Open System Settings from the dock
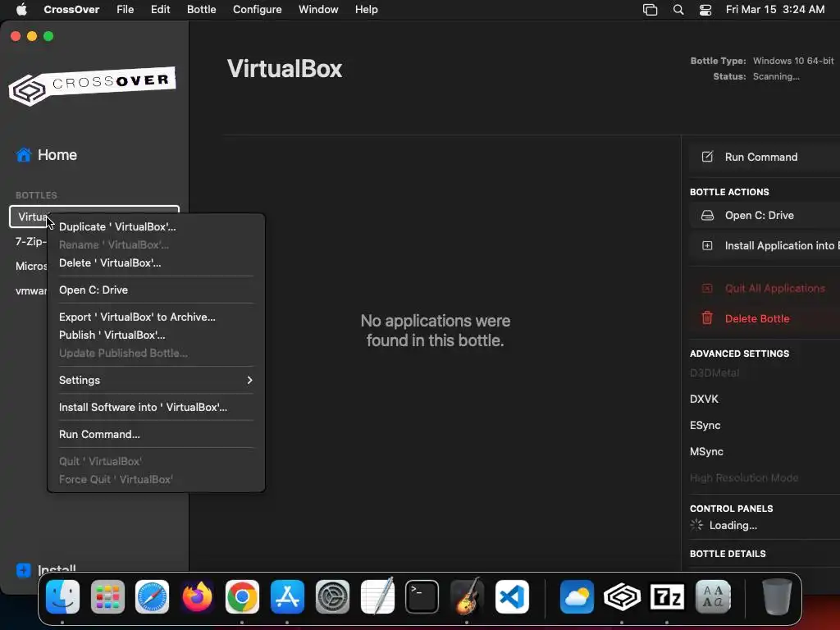Screen dimensions: 840x630 [332, 597]
